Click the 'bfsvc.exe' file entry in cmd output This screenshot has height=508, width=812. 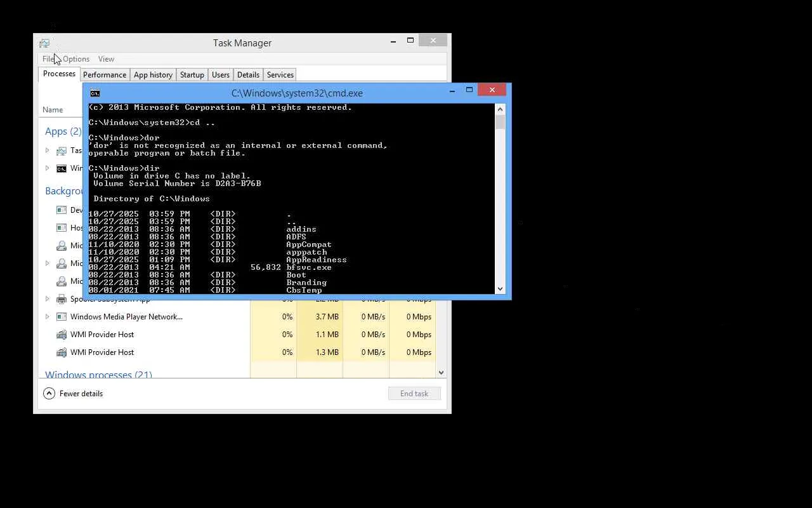click(309, 267)
